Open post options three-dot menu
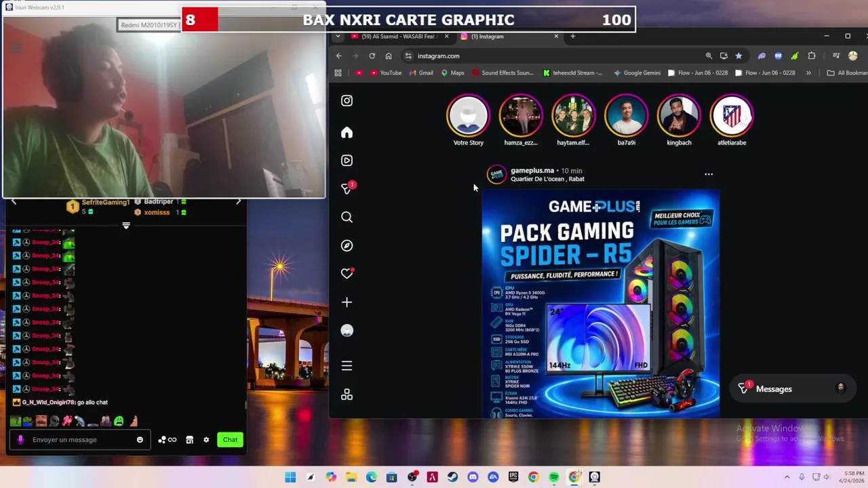The width and height of the screenshot is (868, 488). [709, 174]
